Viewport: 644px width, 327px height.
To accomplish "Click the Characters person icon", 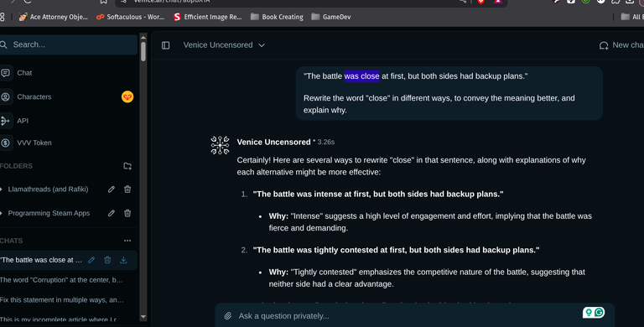I will click(5, 97).
